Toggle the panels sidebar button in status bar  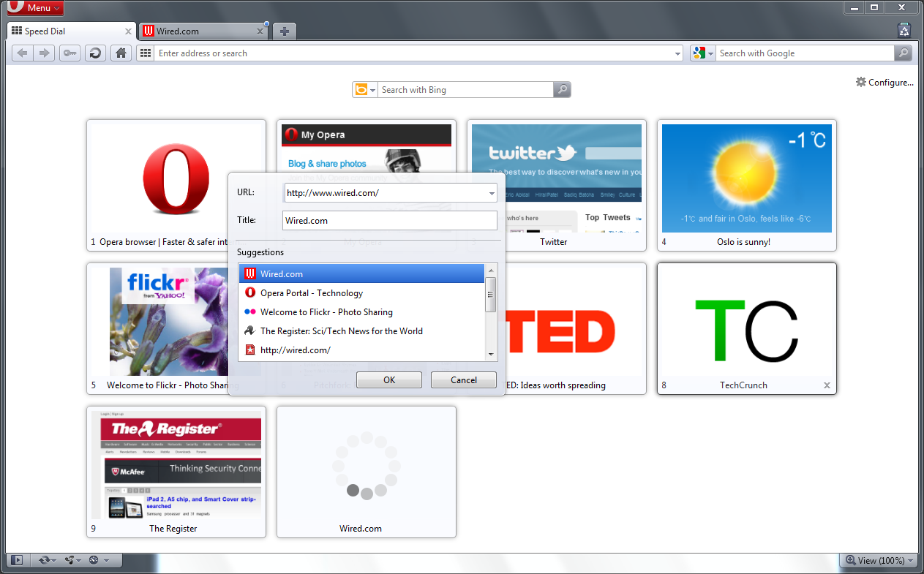(17, 560)
